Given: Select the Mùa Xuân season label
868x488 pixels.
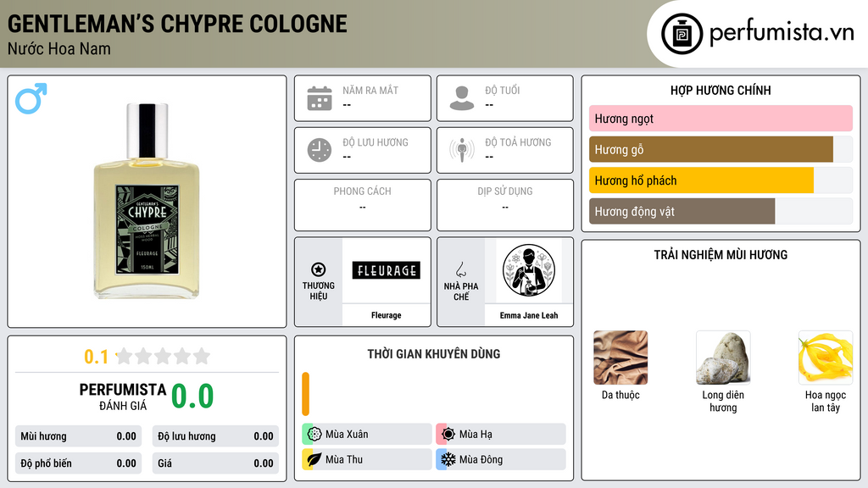Looking at the screenshot, I should (347, 435).
